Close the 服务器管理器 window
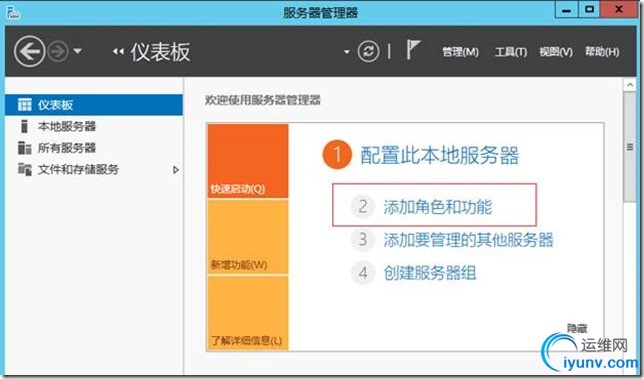Image resolution: width=644 pixels, height=379 pixels. 619,10
